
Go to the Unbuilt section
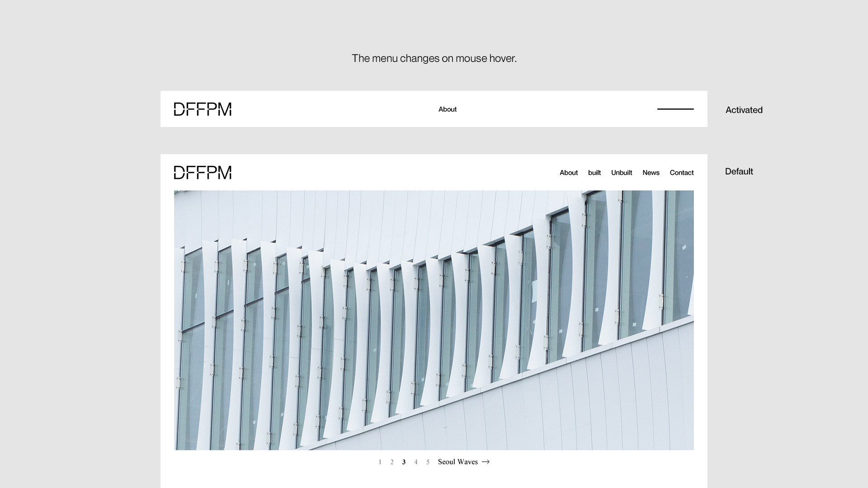[x=622, y=173]
